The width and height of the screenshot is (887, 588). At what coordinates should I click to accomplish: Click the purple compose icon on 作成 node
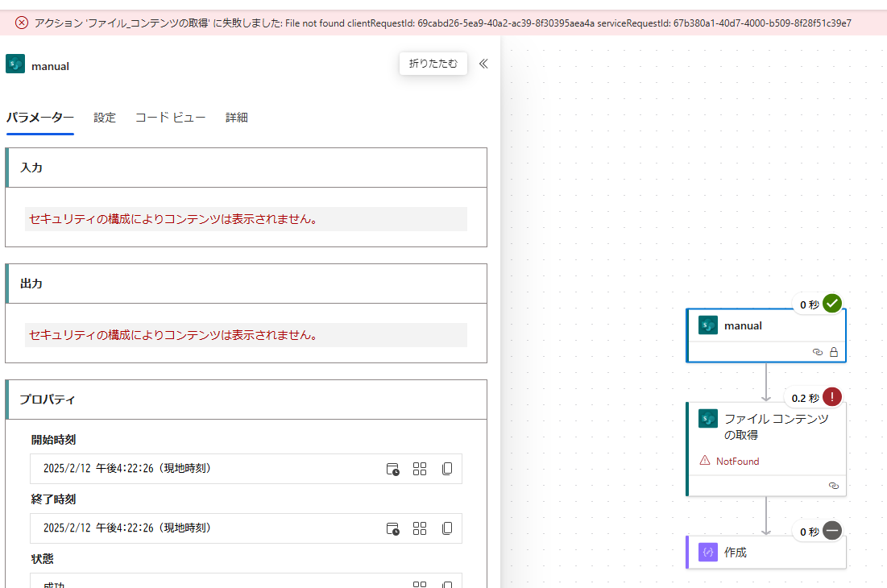pyautogui.click(x=707, y=552)
